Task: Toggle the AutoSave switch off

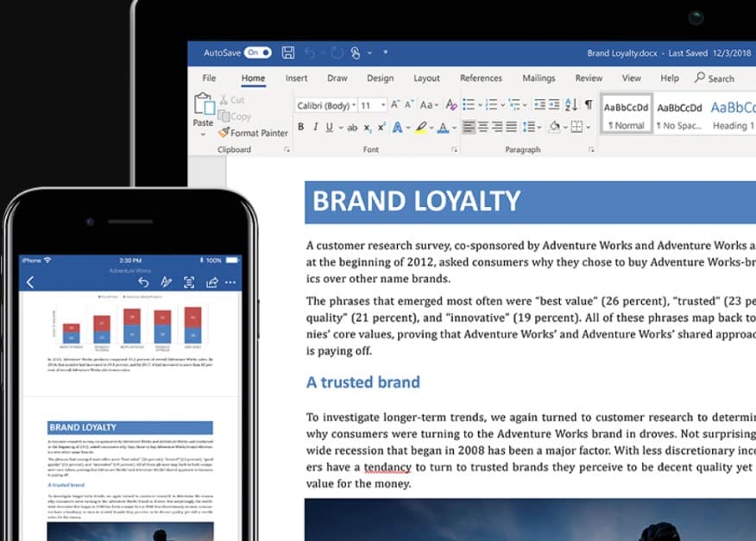Action: (258, 53)
